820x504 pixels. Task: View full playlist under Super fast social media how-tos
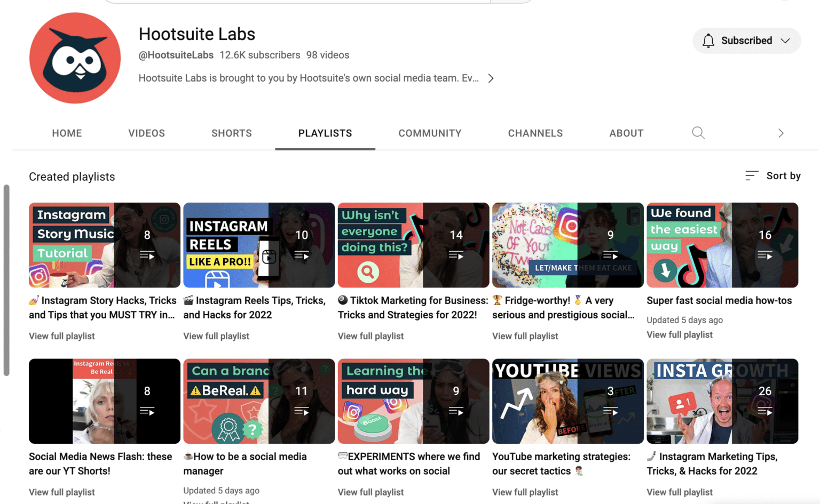click(x=679, y=334)
